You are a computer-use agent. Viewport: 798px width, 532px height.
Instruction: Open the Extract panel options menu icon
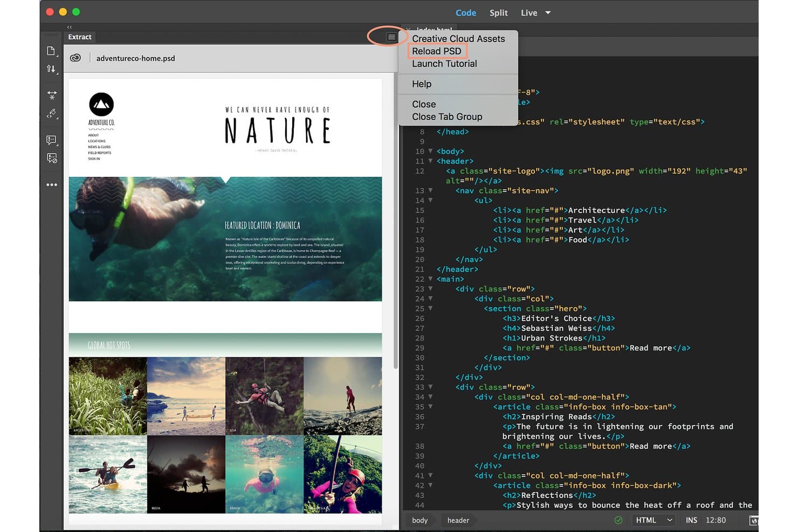point(391,37)
